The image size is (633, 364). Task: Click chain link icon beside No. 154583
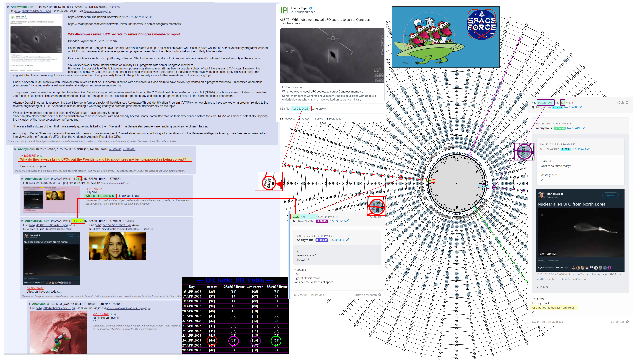click(580, 107)
